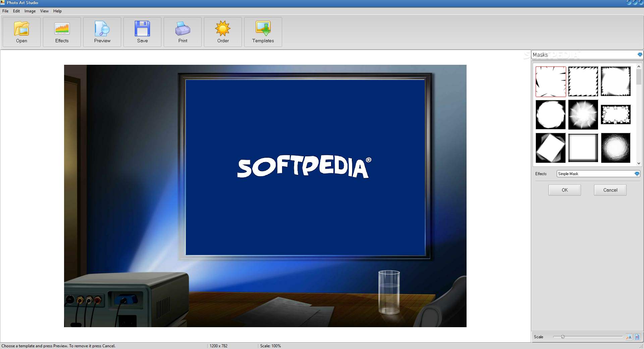Open the Edit menu

point(16,11)
